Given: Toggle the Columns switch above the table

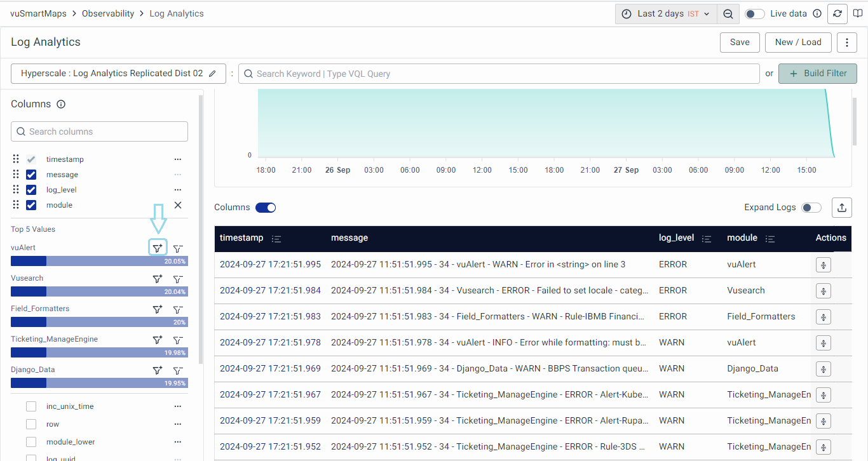Looking at the screenshot, I should pyautogui.click(x=266, y=207).
